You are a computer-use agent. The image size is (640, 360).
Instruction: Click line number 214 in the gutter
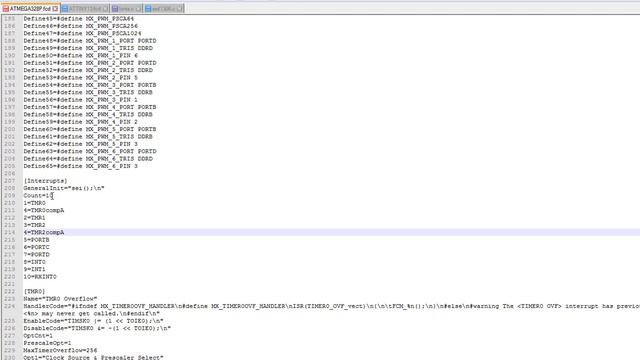point(9,232)
